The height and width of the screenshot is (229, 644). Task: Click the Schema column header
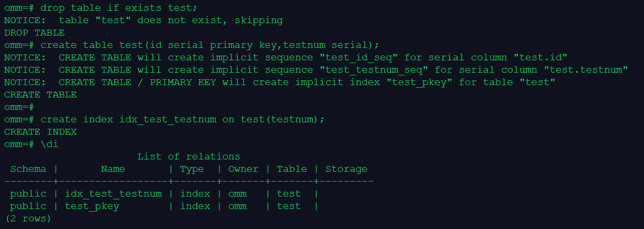tap(28, 169)
